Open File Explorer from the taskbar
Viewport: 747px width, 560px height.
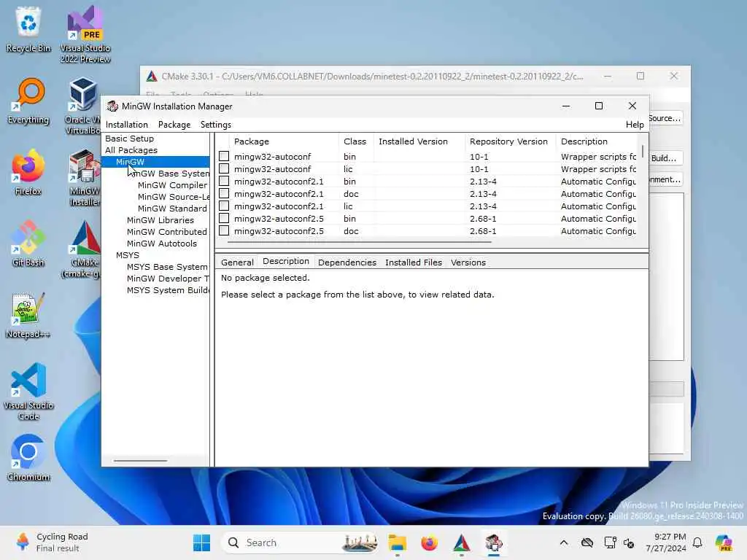click(397, 542)
